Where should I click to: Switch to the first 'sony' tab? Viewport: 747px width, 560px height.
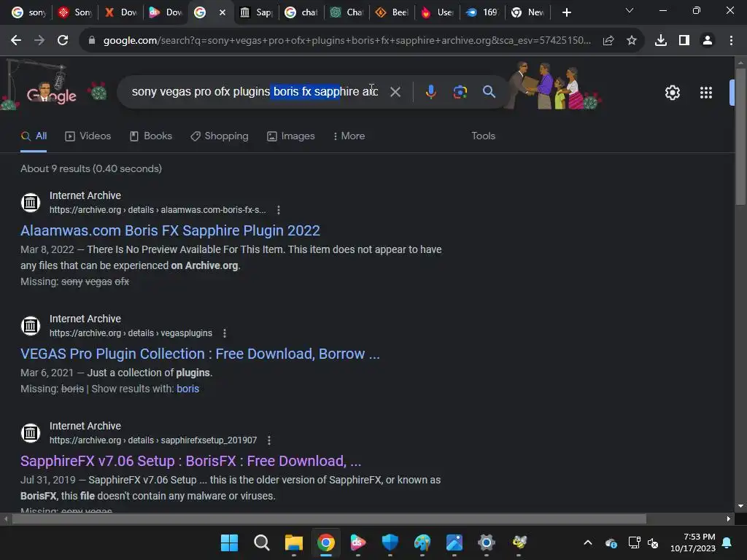pos(28,12)
